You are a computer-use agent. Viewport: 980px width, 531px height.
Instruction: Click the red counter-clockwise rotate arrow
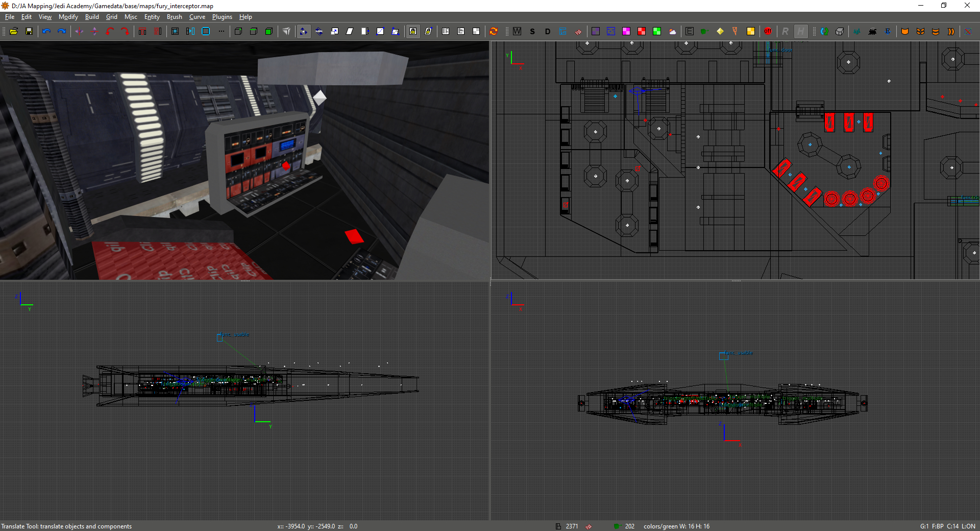(x=110, y=31)
